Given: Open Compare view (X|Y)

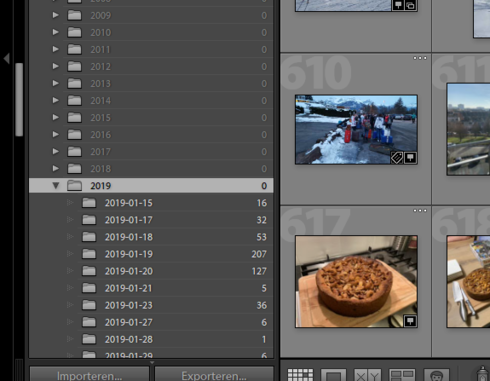Looking at the screenshot, I should 367,375.
